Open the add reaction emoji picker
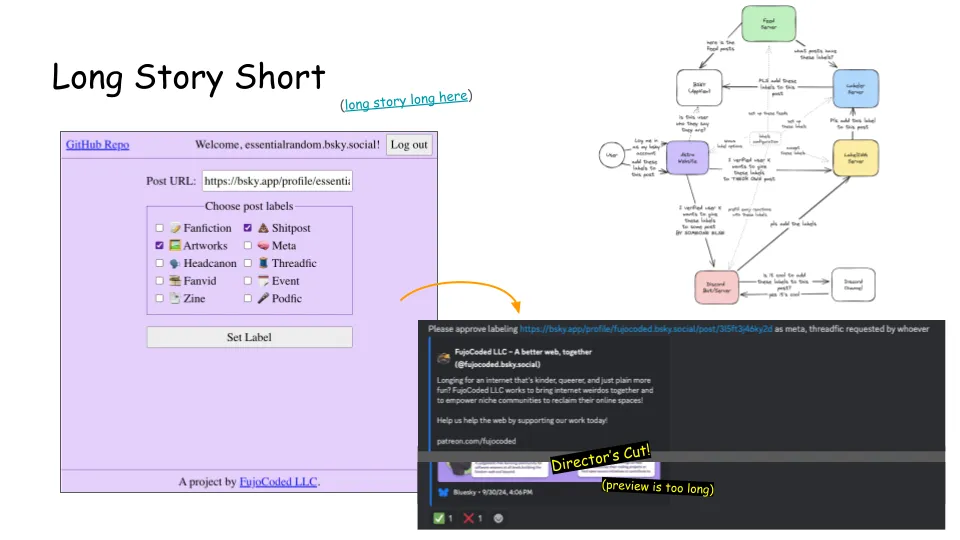The width and height of the screenshot is (960, 540). click(x=498, y=518)
